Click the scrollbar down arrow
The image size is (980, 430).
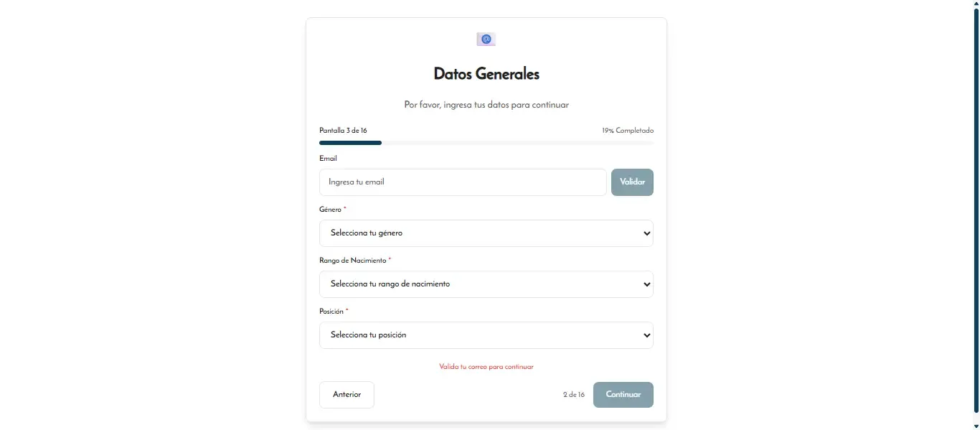click(976, 425)
